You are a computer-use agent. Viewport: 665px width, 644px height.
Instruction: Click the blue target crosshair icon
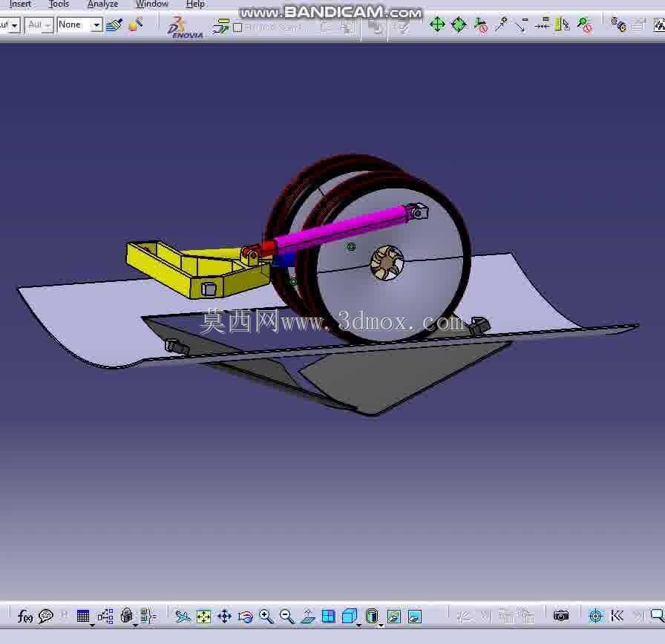596,616
